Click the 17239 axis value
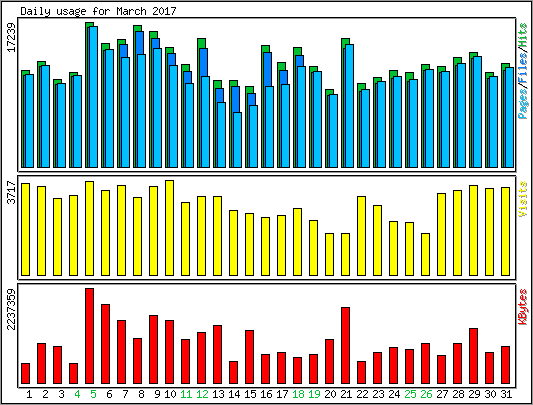 coord(12,37)
